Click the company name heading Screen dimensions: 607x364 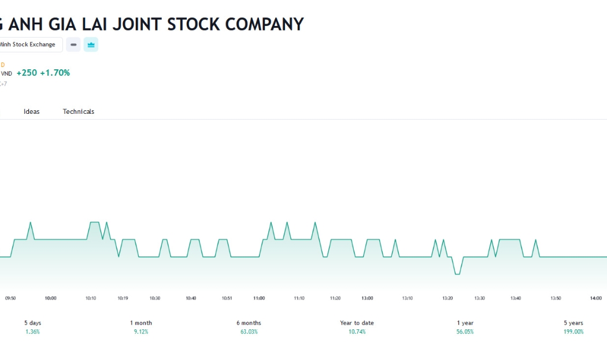(x=151, y=24)
